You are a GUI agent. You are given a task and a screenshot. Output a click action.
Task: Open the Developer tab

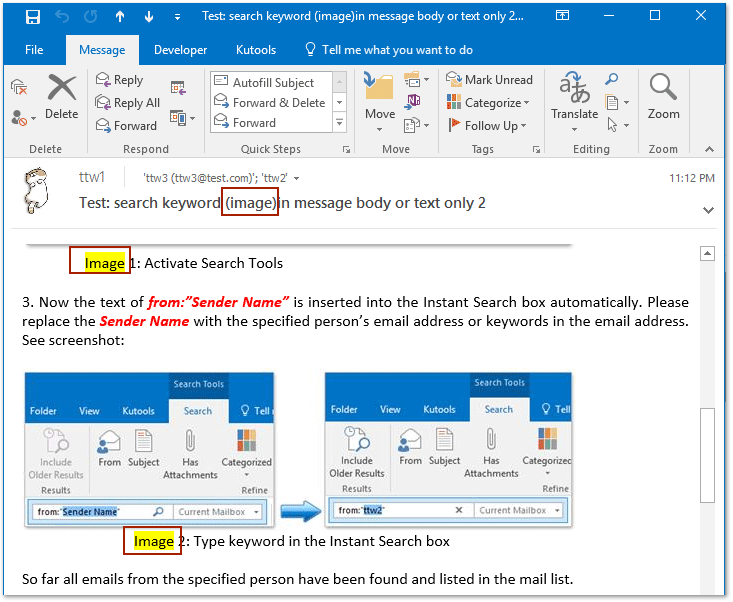(x=180, y=50)
